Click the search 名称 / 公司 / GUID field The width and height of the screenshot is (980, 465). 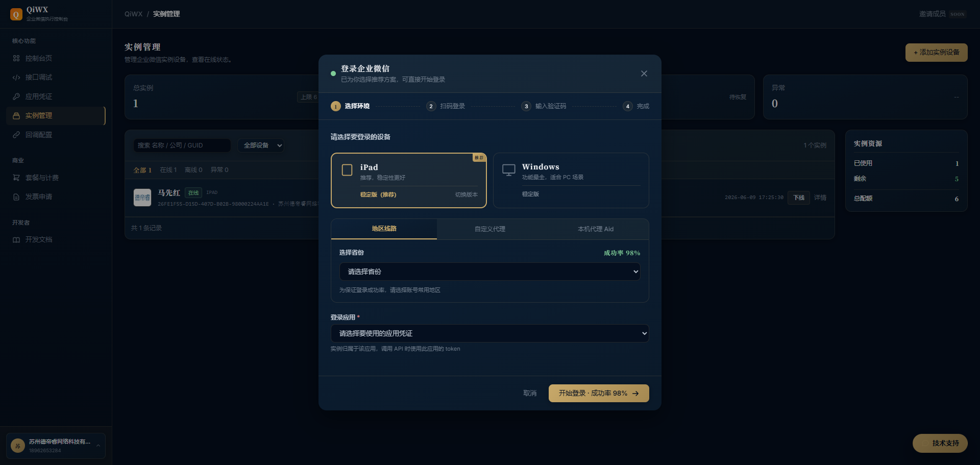182,145
